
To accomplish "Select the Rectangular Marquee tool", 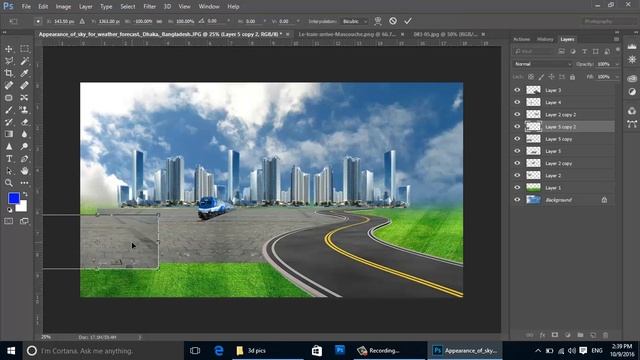I will point(24,49).
